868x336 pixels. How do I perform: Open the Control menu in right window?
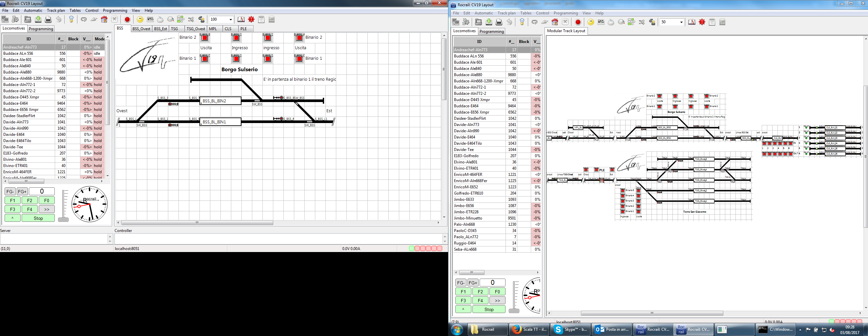[543, 13]
